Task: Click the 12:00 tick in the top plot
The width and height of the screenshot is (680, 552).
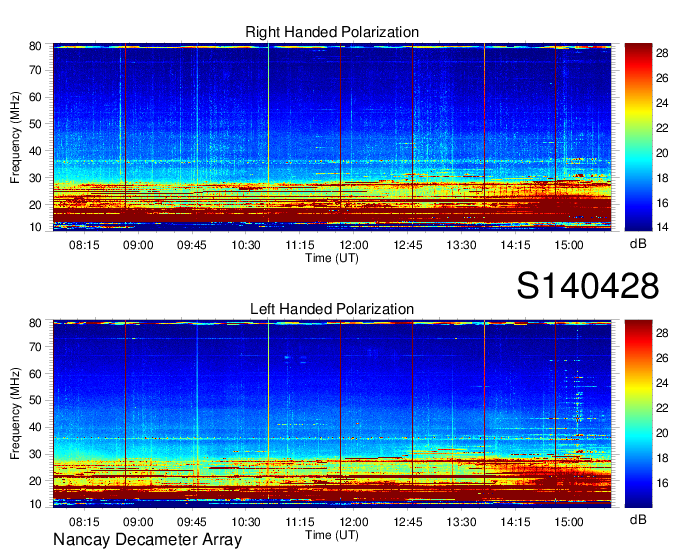Action: (354, 245)
